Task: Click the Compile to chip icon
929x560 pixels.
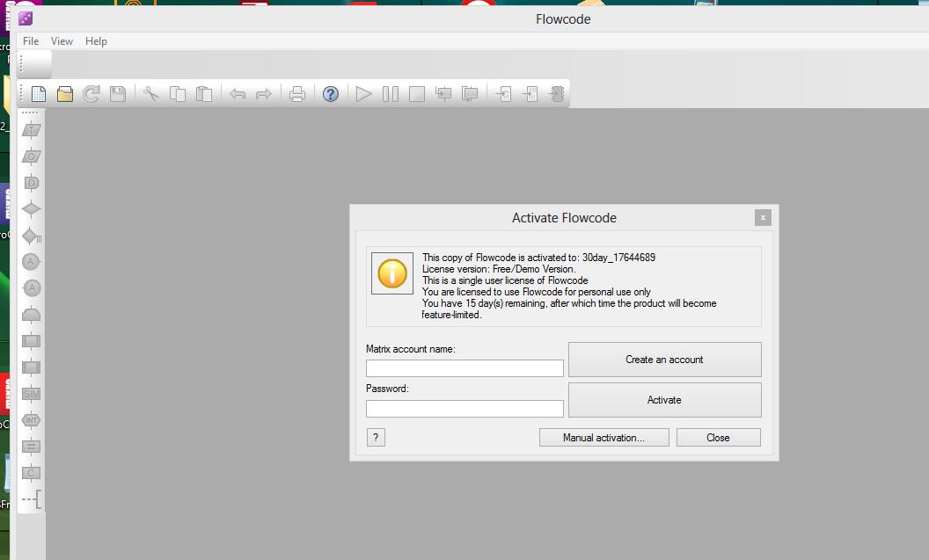Action: point(557,93)
